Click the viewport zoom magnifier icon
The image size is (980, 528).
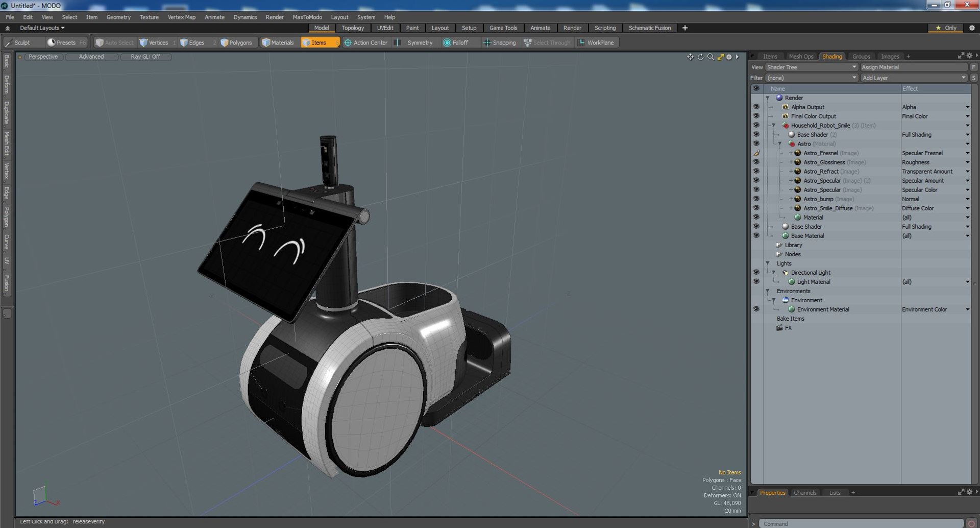710,57
